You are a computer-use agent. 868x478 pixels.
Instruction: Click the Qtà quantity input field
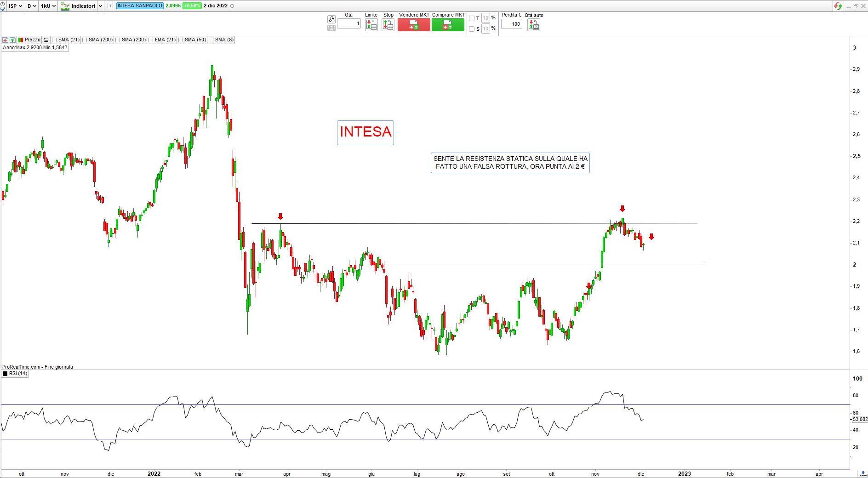click(349, 23)
